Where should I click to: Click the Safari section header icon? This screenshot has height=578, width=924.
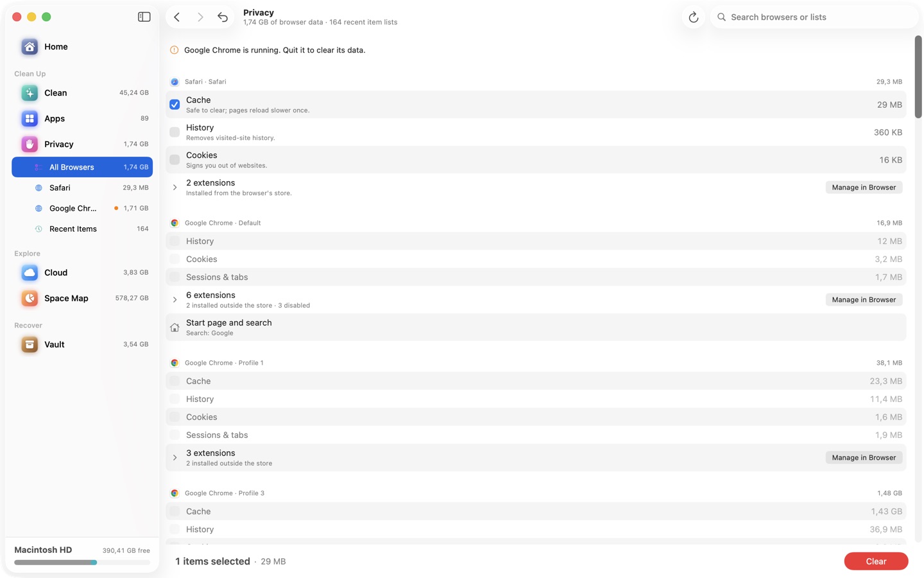(x=175, y=82)
